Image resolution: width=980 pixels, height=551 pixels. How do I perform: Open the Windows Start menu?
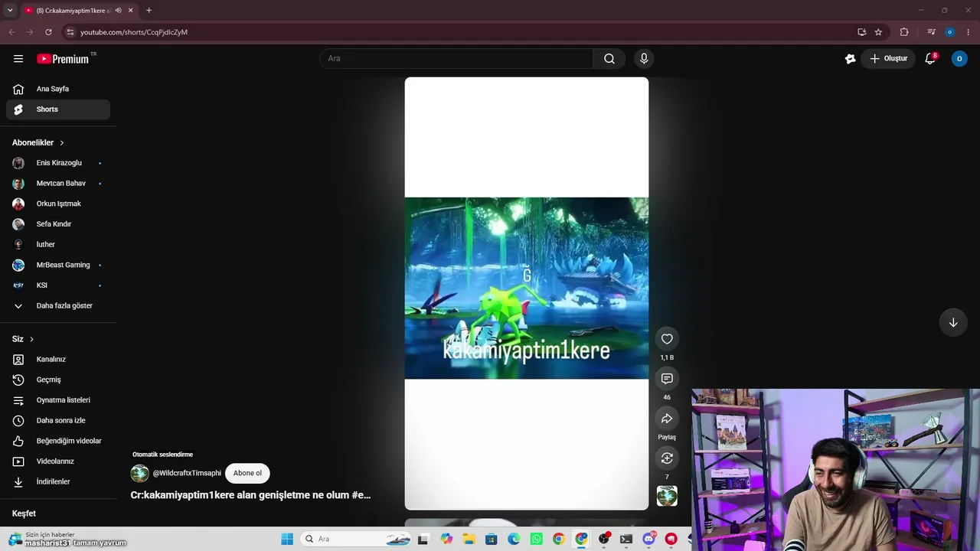click(x=287, y=539)
